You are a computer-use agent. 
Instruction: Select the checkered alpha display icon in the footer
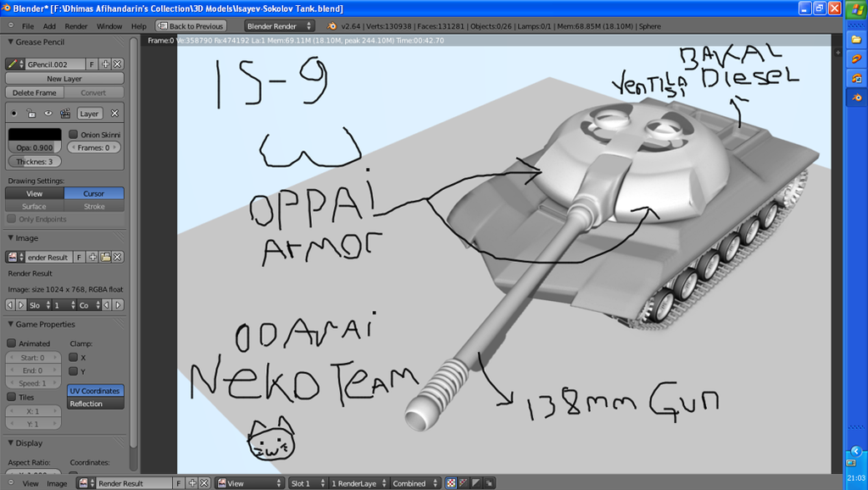(x=452, y=483)
